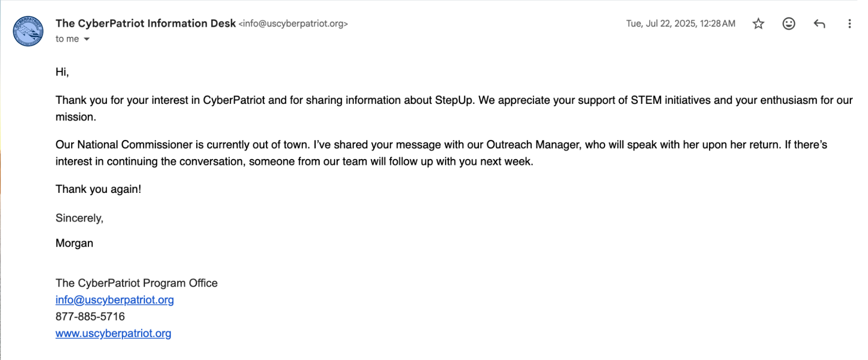The width and height of the screenshot is (868, 360).
Task: Star this CyberPatriot email
Action: tap(758, 23)
